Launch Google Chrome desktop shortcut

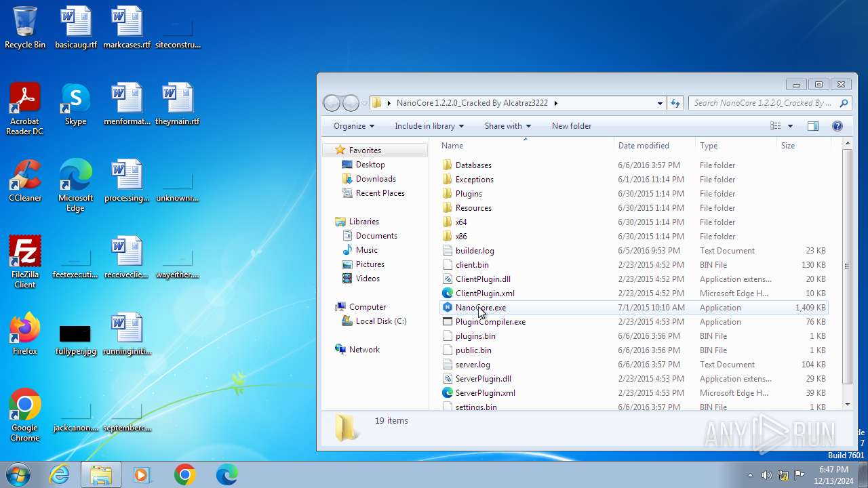pyautogui.click(x=25, y=415)
